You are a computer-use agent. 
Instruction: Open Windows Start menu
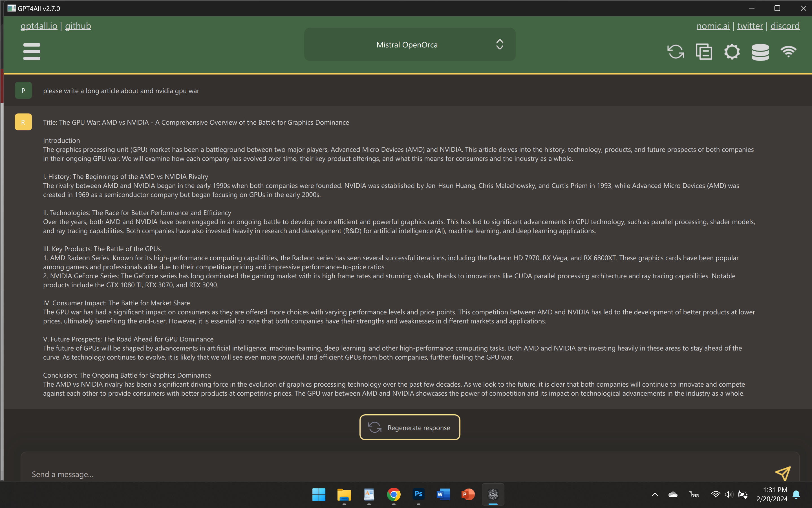[319, 494]
